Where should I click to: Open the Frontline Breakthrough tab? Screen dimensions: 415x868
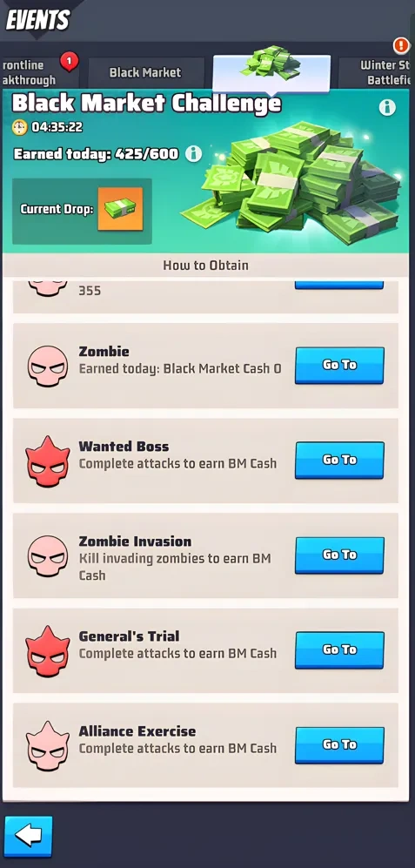39,72
